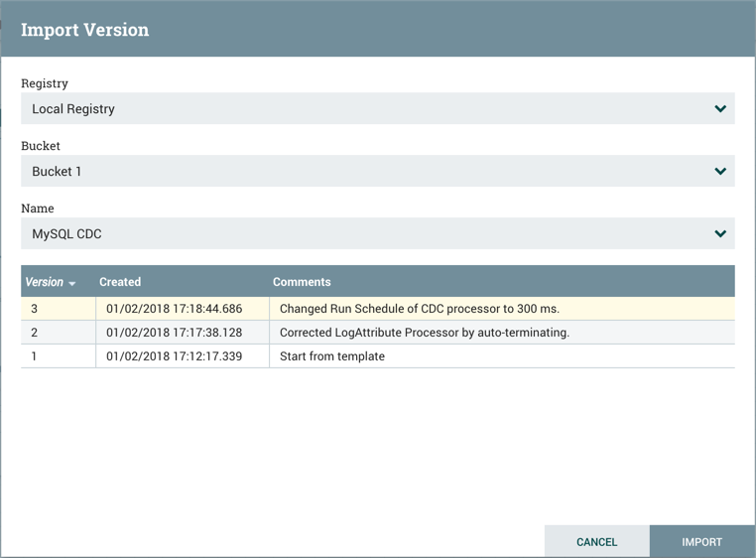This screenshot has height=558, width=756.
Task: Select version 1 number cell
Action: tap(35, 356)
